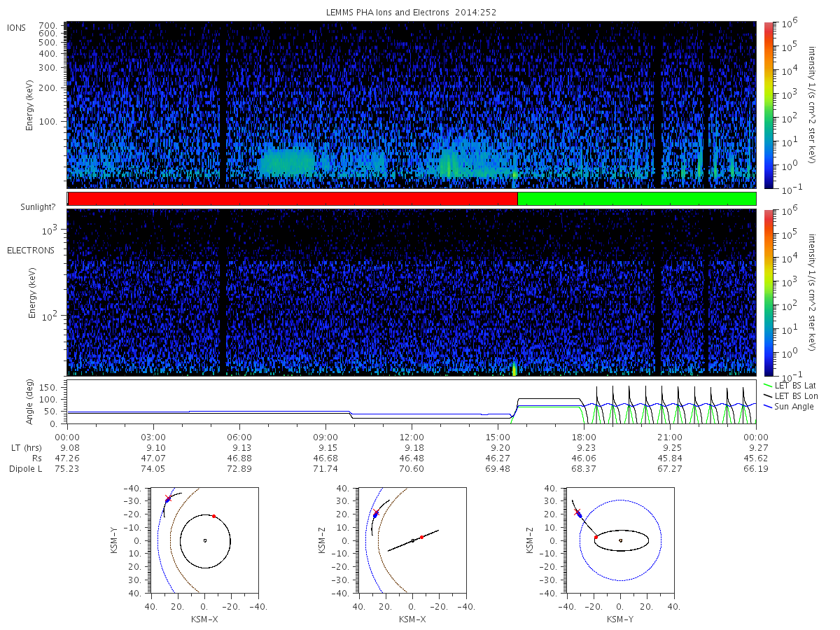Click the IONS panel label
The width and height of the screenshot is (840, 630).
(17, 27)
